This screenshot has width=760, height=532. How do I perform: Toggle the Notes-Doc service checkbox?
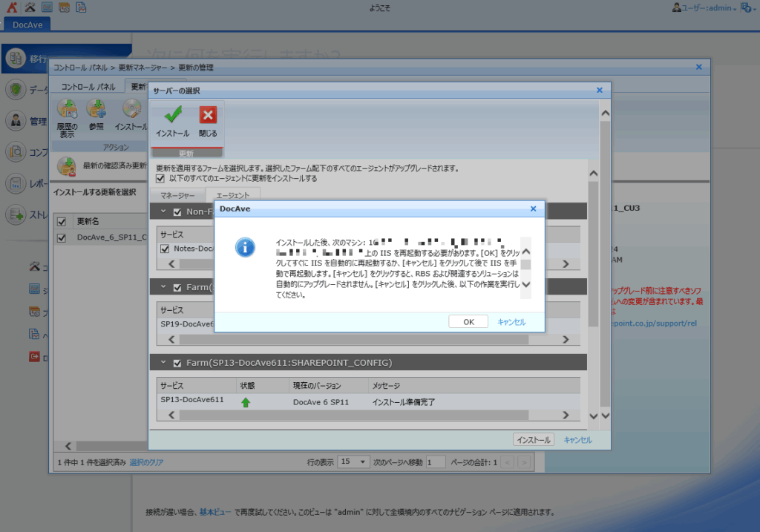pyautogui.click(x=165, y=249)
